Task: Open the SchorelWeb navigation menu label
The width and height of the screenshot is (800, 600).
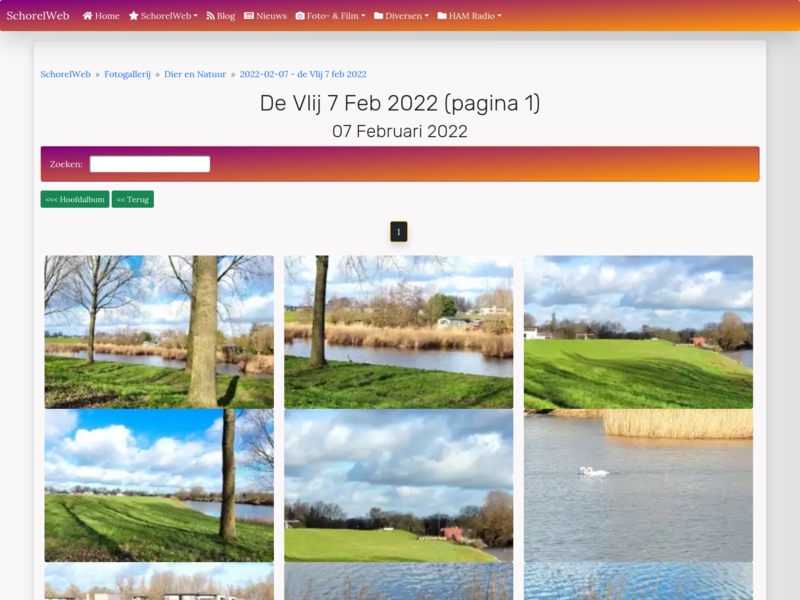Action: point(166,16)
